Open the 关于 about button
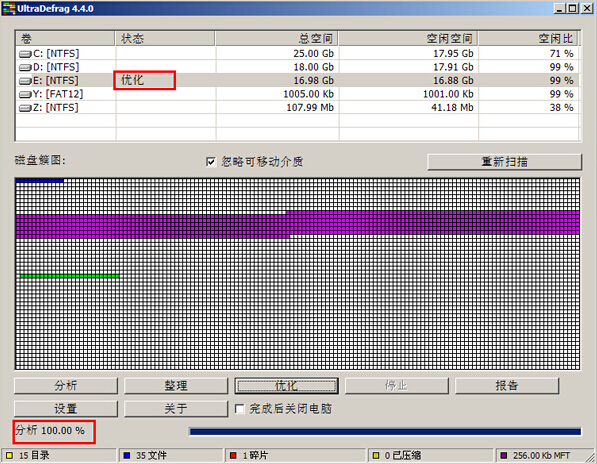This screenshot has height=464, width=597. pos(176,409)
